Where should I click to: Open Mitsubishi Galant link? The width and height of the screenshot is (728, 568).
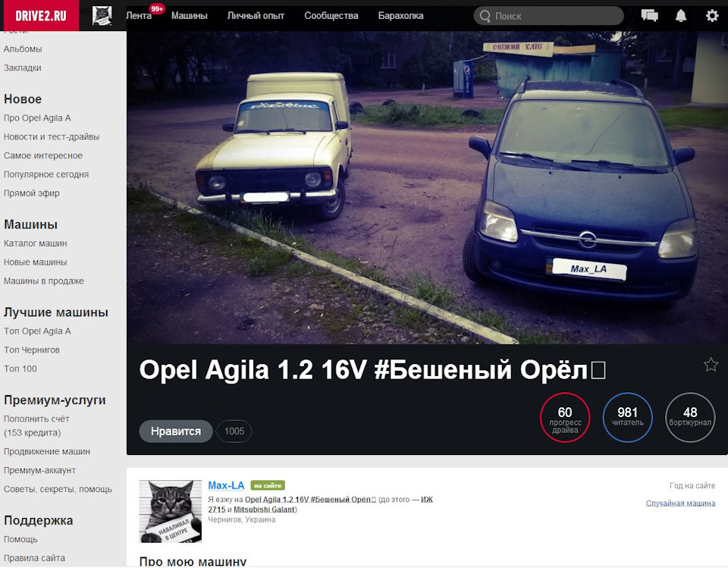pyautogui.click(x=265, y=510)
